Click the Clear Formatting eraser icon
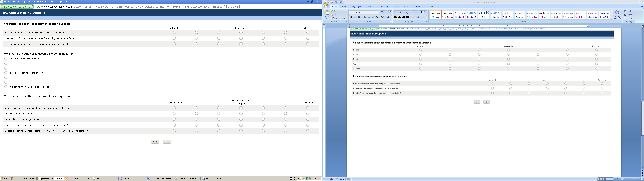 [390, 12]
